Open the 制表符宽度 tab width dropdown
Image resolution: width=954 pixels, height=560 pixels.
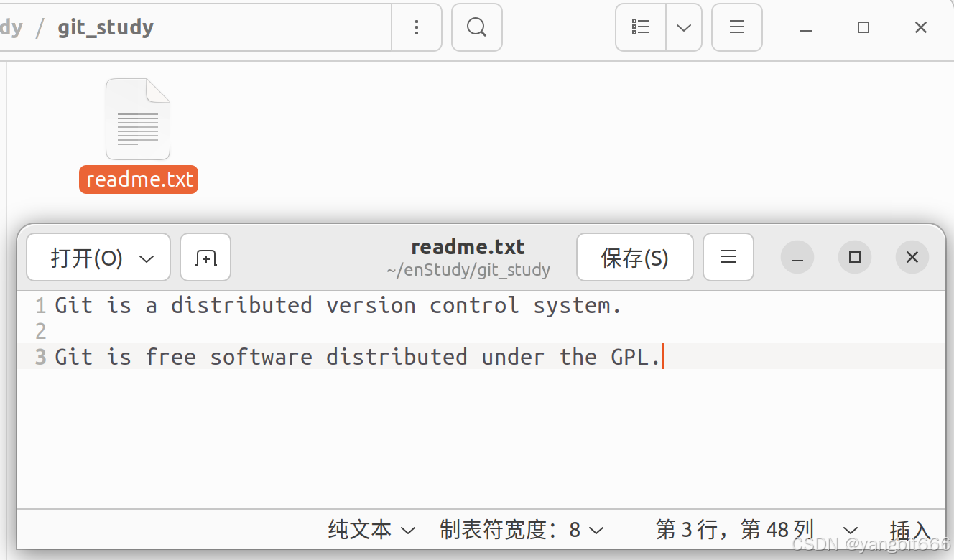point(522,531)
